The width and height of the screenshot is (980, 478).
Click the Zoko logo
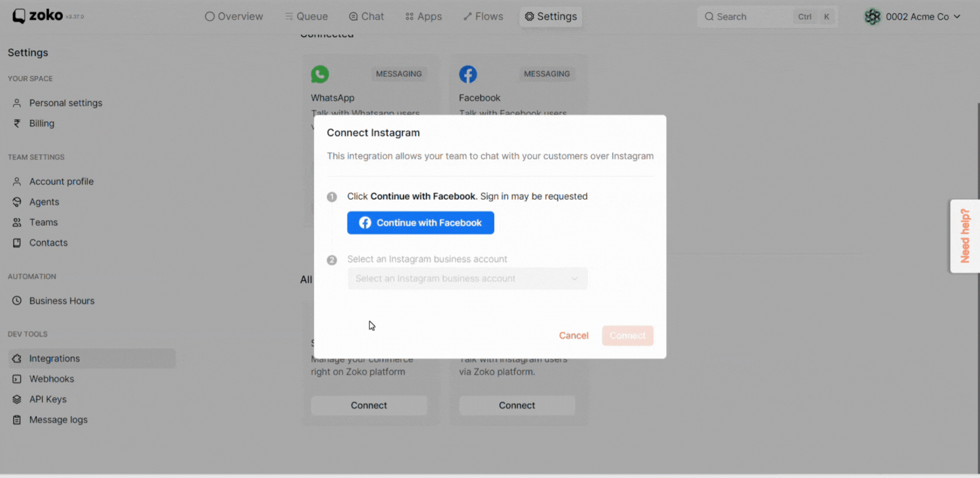(38, 16)
